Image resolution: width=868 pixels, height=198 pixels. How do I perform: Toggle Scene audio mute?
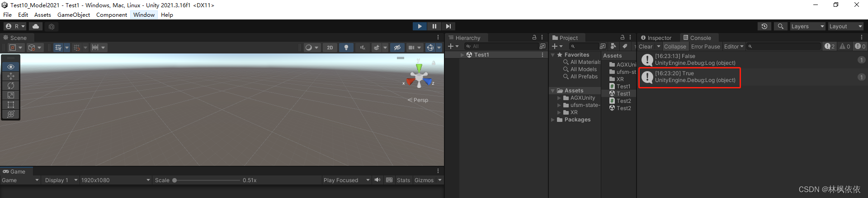(363, 47)
